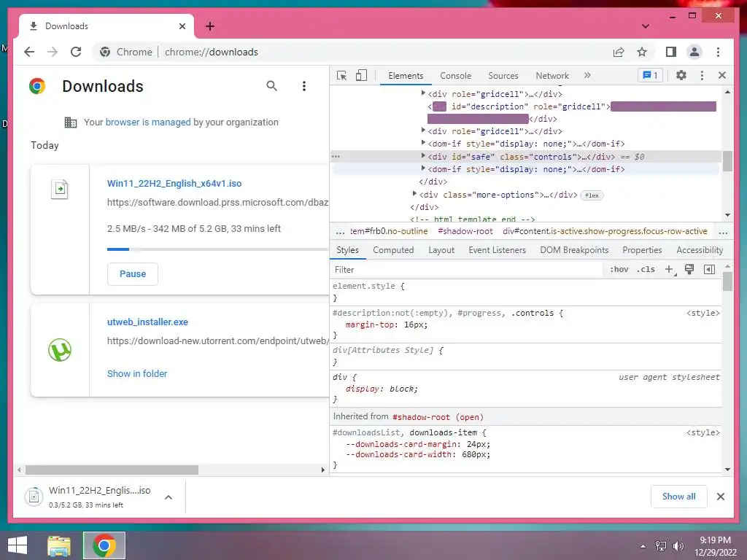Open the Win11_22H2_English_x64v1.iso file link
This screenshot has height=560, width=747.
click(x=174, y=183)
